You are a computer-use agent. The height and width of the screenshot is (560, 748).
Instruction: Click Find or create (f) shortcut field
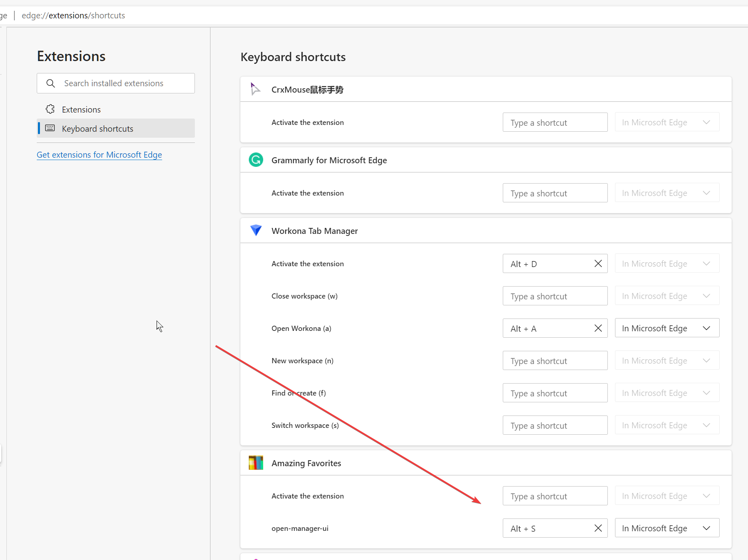555,393
